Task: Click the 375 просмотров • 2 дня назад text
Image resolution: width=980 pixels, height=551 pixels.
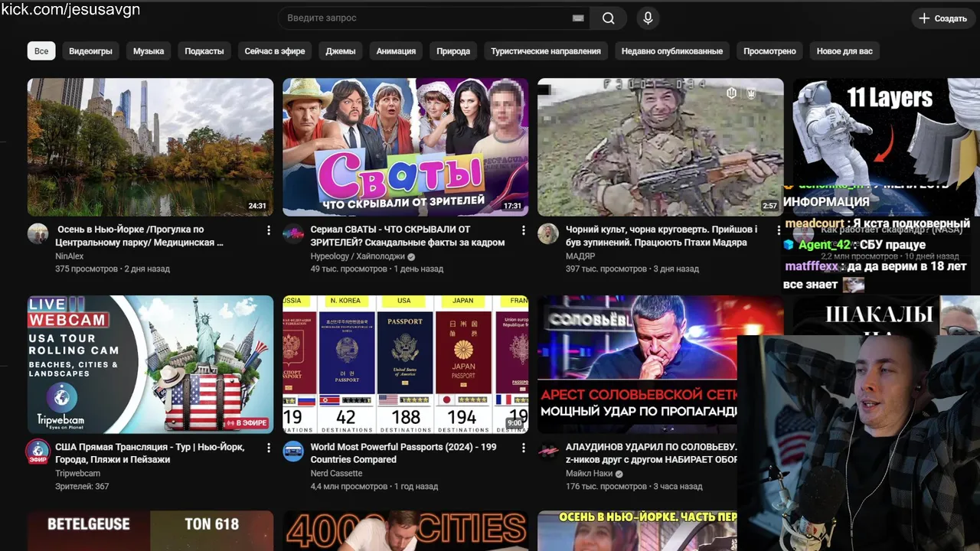Action: pos(113,269)
